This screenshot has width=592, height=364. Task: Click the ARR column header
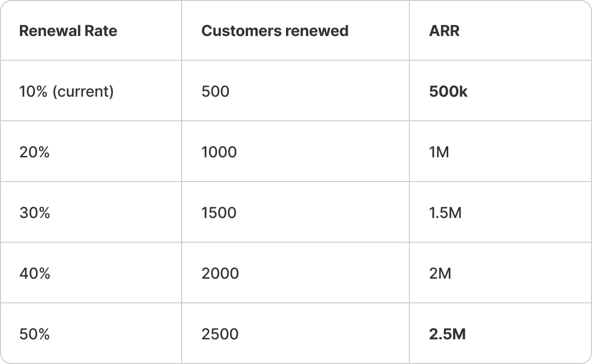click(444, 31)
